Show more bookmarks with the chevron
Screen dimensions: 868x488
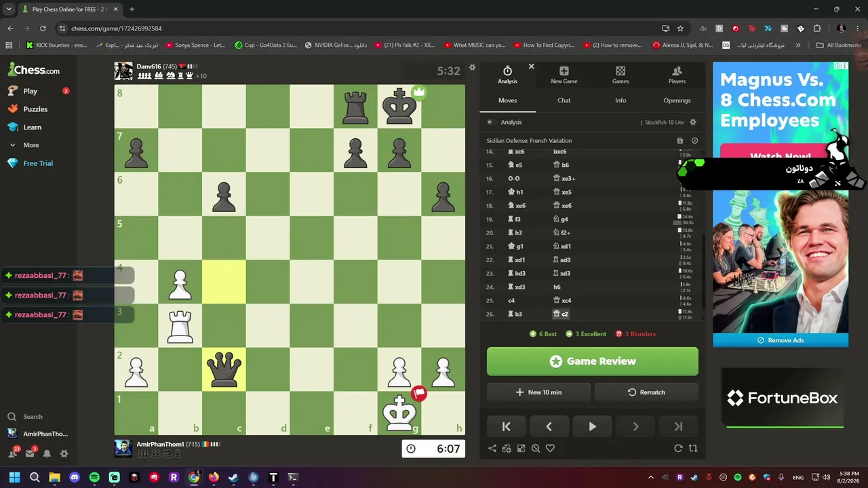coord(798,45)
